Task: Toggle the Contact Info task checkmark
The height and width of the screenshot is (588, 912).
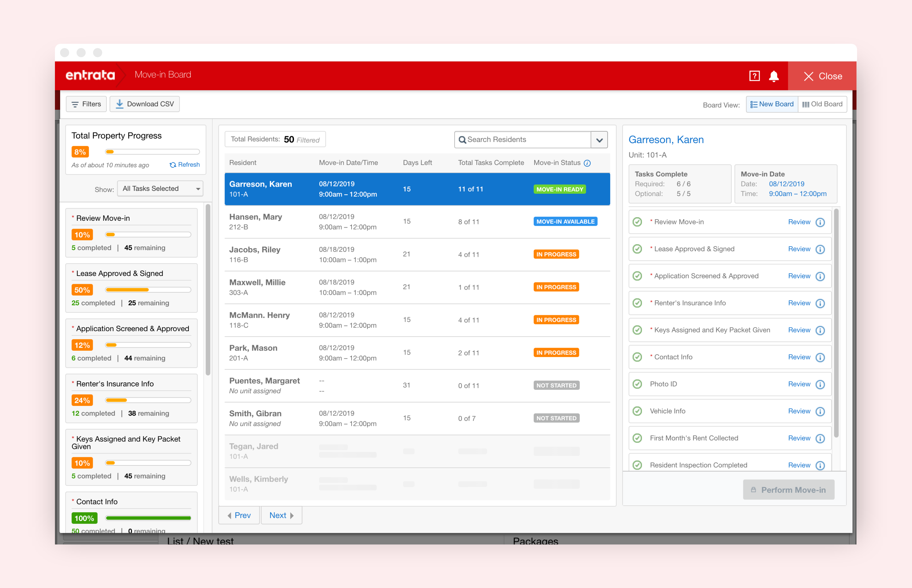Action: 637,357
